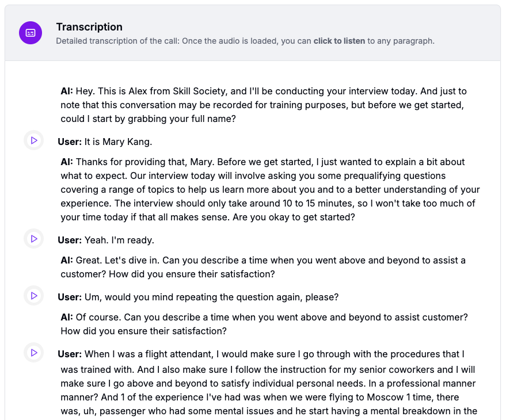
Task: Play the flight attendant answer audio
Action: pyautogui.click(x=33, y=352)
